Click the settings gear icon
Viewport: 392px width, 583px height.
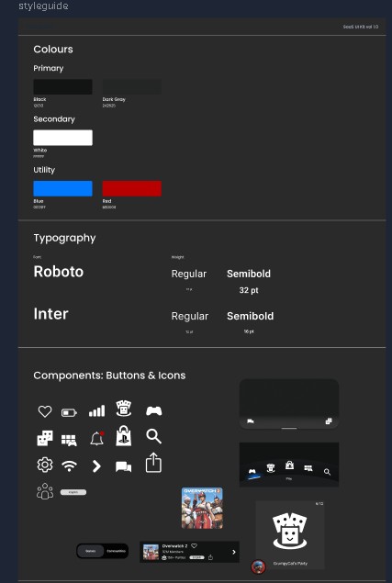click(x=45, y=465)
